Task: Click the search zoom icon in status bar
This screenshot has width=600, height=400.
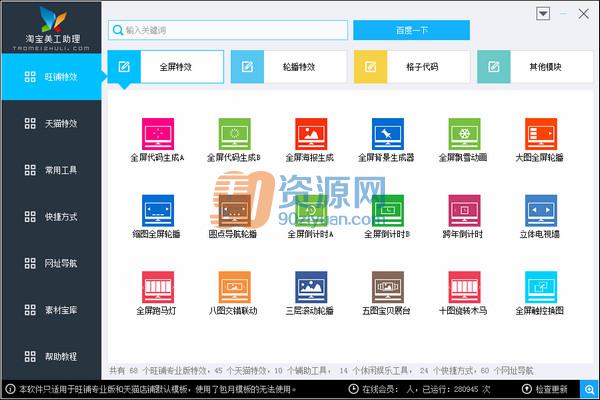Action: [590, 390]
